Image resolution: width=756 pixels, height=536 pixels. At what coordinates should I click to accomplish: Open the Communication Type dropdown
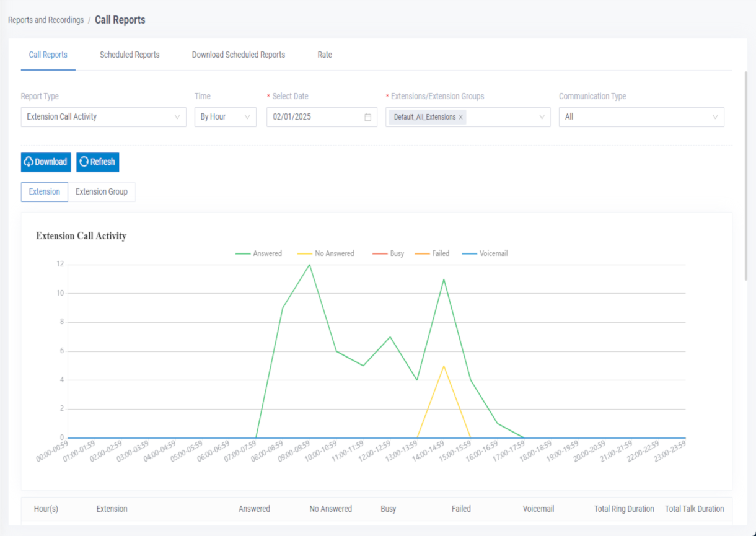pyautogui.click(x=641, y=117)
